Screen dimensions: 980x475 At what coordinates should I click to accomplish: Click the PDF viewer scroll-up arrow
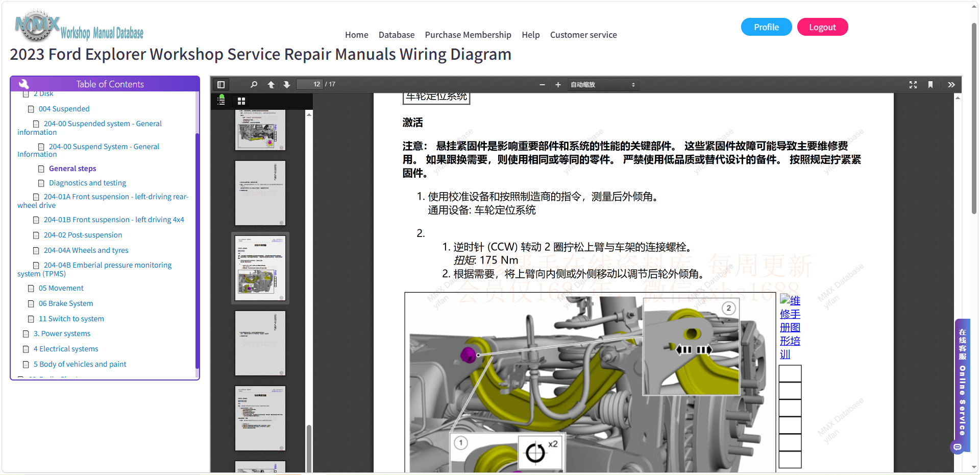[x=958, y=98]
